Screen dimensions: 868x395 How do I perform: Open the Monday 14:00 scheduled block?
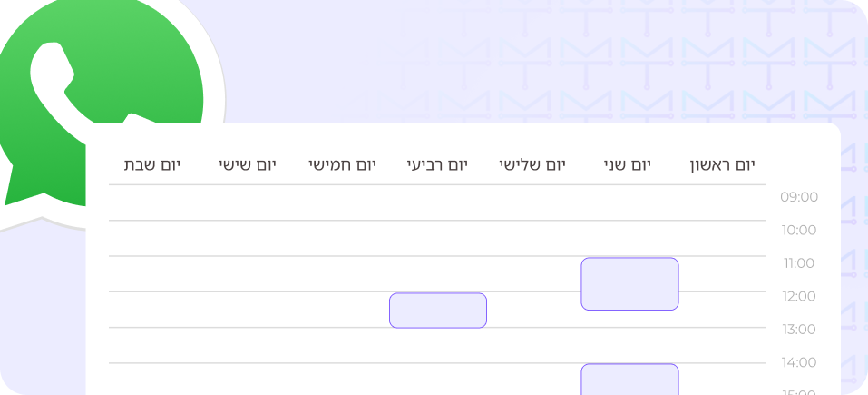click(x=629, y=379)
